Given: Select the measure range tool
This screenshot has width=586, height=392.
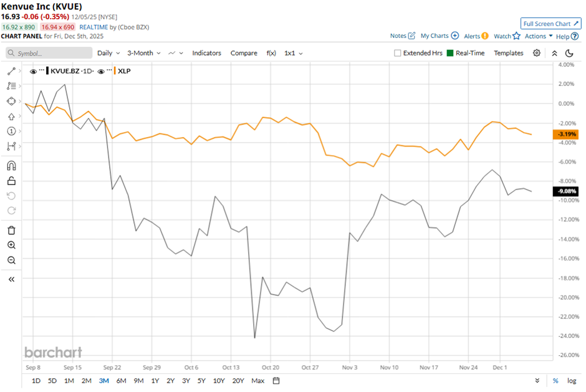Looking at the screenshot, I should (x=11, y=146).
